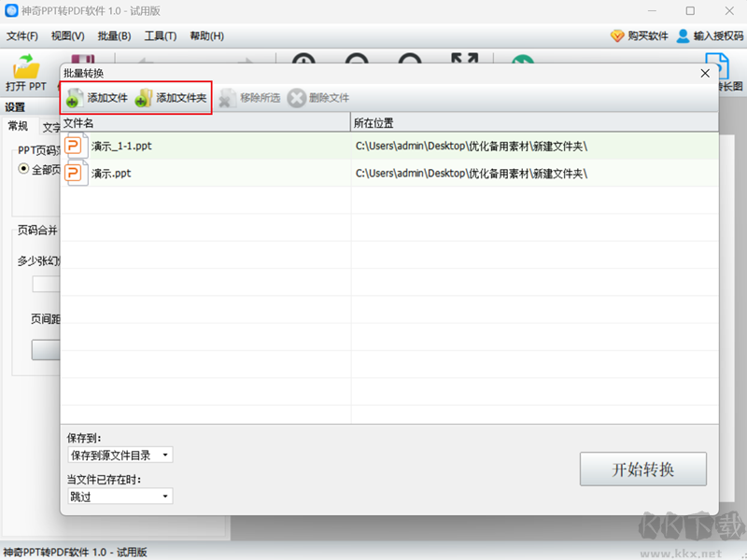This screenshot has width=747, height=560.
Task: Click the 输入授权码 link
Action: point(718,36)
